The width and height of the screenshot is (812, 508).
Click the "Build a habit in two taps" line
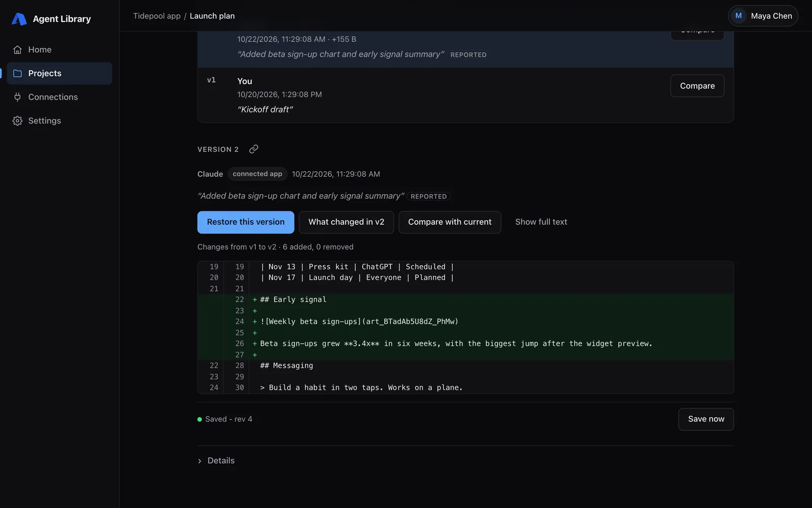(x=465, y=388)
